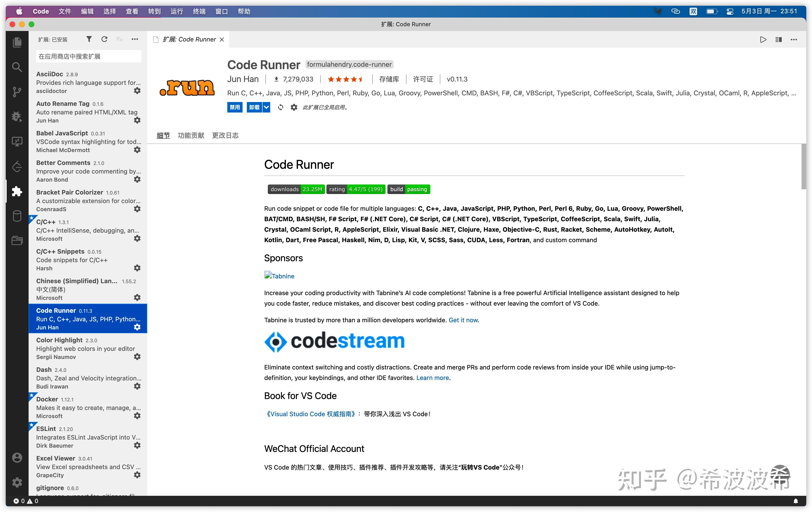Open the Manage gear at the activity bar bottom

coord(17,482)
